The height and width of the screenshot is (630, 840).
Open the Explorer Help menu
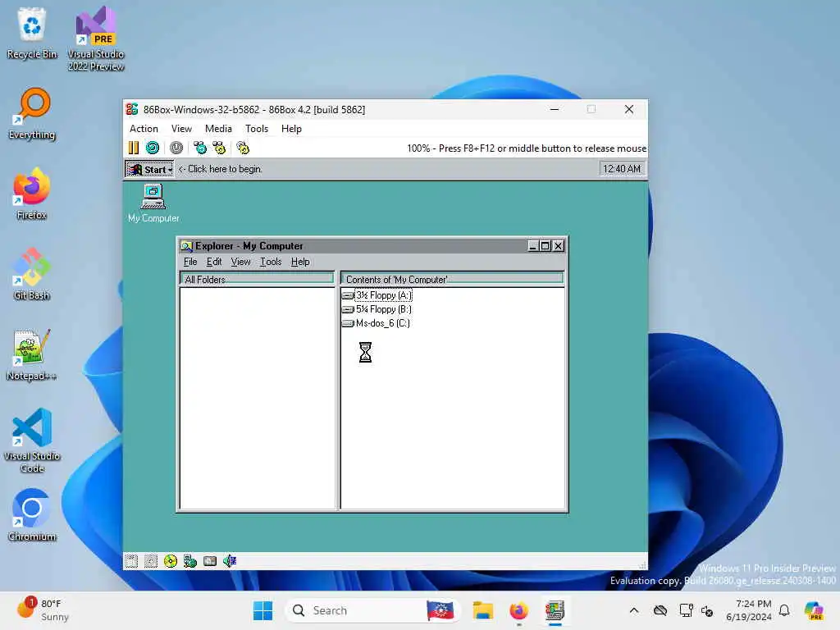click(300, 262)
